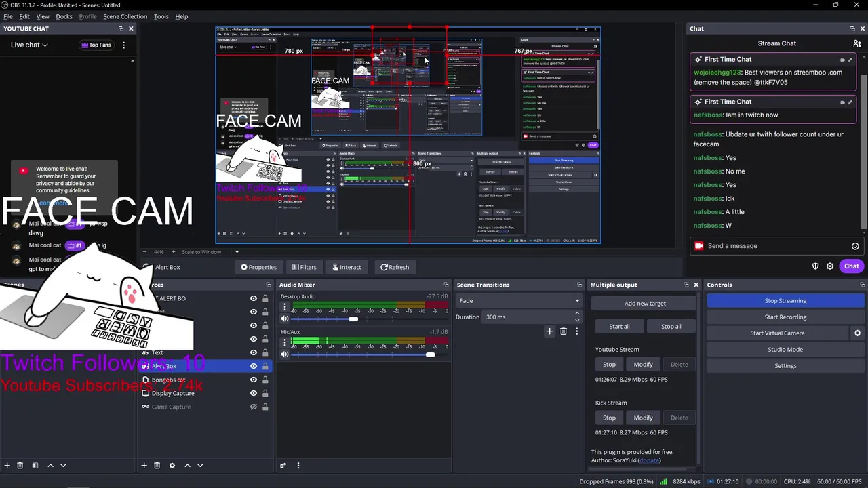Mute the Mic/Aux speaker icon
The height and width of the screenshot is (488, 868).
pos(285,354)
